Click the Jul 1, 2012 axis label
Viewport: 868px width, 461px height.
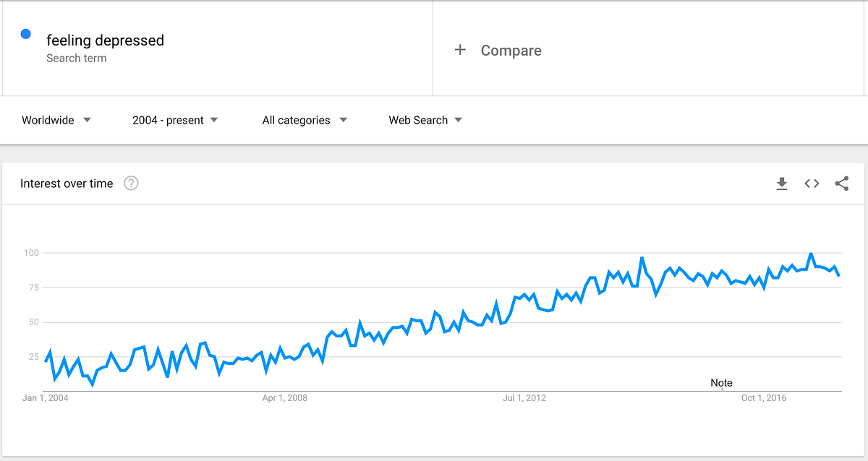[x=523, y=398]
